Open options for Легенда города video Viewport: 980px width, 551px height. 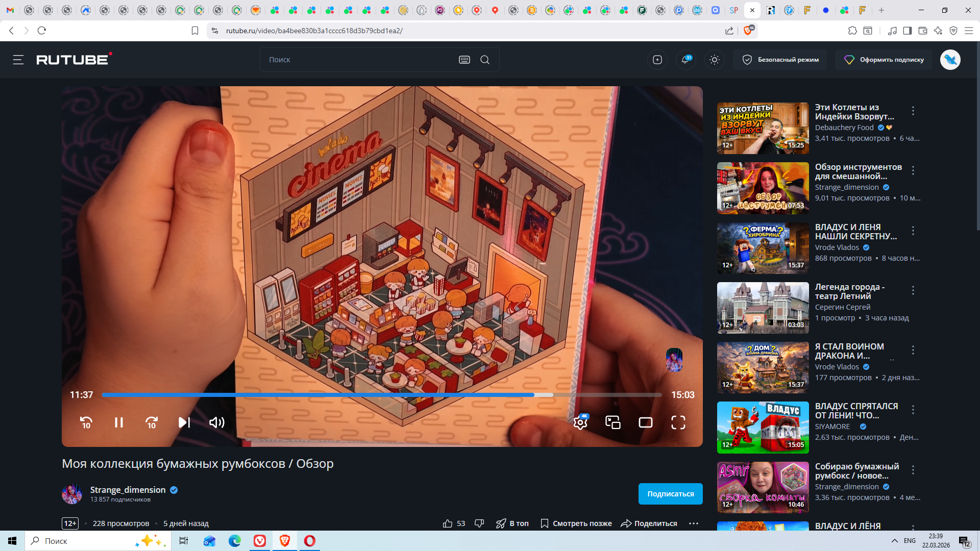913,290
